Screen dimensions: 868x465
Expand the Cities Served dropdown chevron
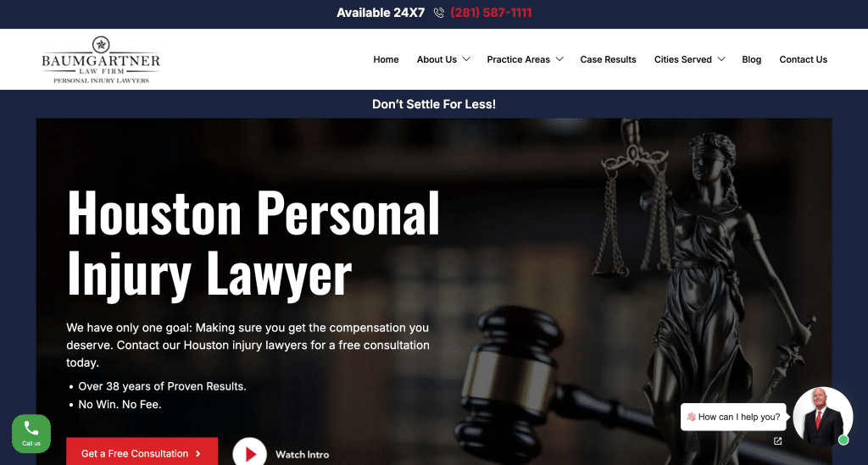pos(721,59)
